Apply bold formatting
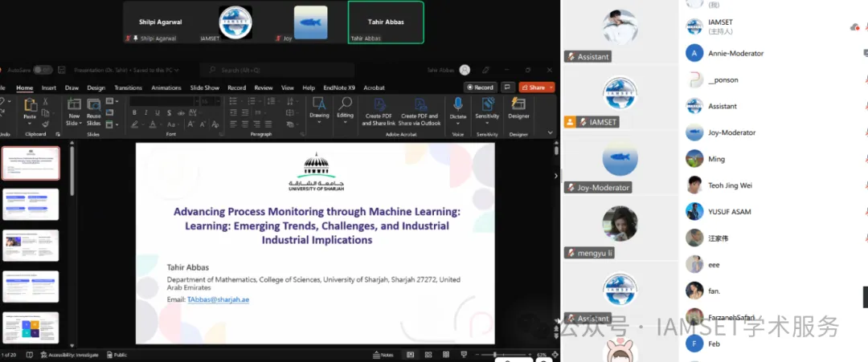This screenshot has width=868, height=362. (134, 112)
